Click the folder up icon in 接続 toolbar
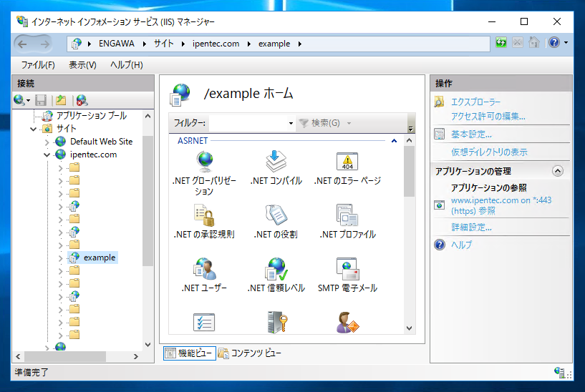 click(61, 100)
